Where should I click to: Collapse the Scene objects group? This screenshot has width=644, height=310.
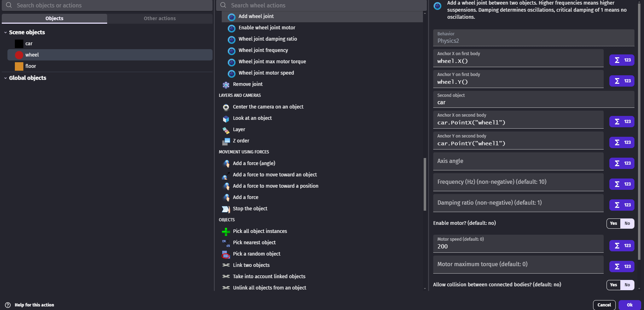[5, 33]
